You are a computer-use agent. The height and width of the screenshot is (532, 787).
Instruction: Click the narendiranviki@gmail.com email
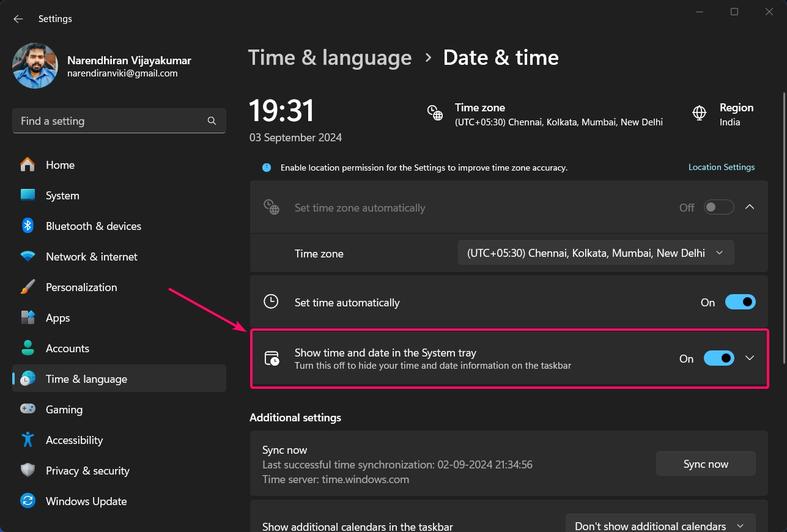tap(122, 73)
